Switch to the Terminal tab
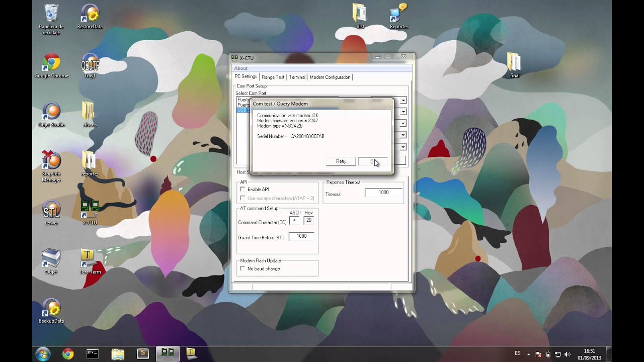The height and width of the screenshot is (362, 644). tap(297, 77)
